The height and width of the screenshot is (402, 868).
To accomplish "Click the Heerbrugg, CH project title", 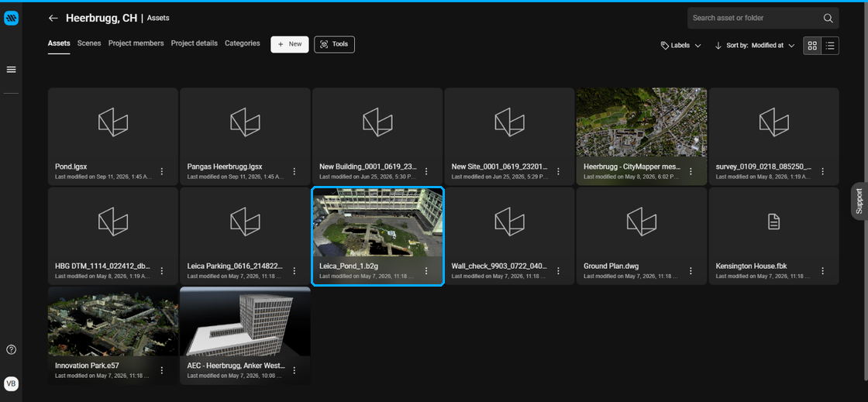I will (x=102, y=19).
